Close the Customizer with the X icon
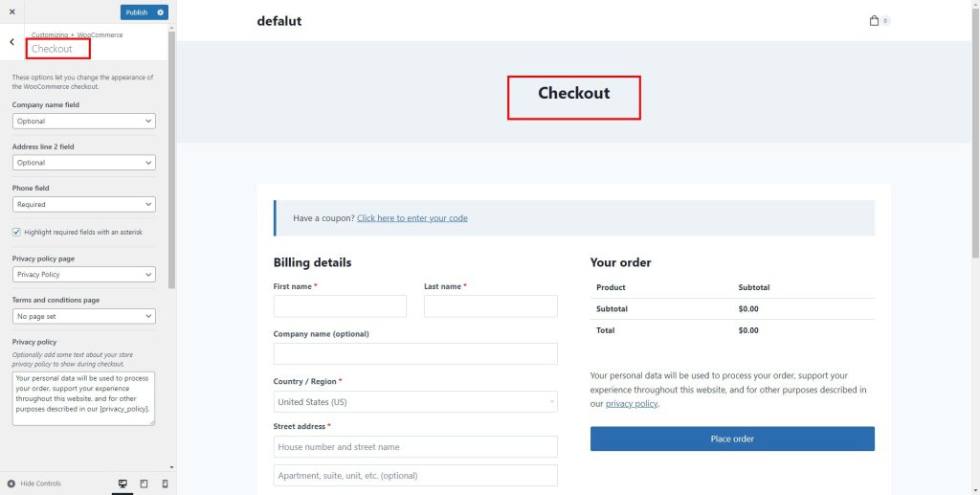980x495 pixels. (x=11, y=11)
